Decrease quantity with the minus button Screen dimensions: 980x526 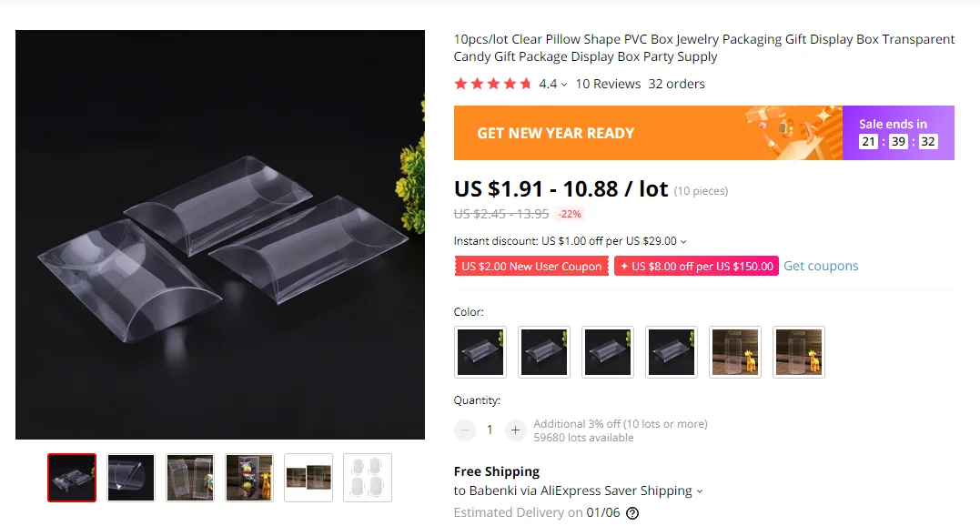pyautogui.click(x=464, y=430)
